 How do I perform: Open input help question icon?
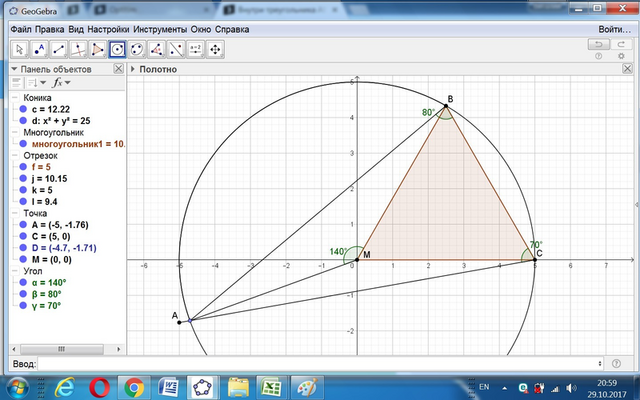click(x=616, y=363)
